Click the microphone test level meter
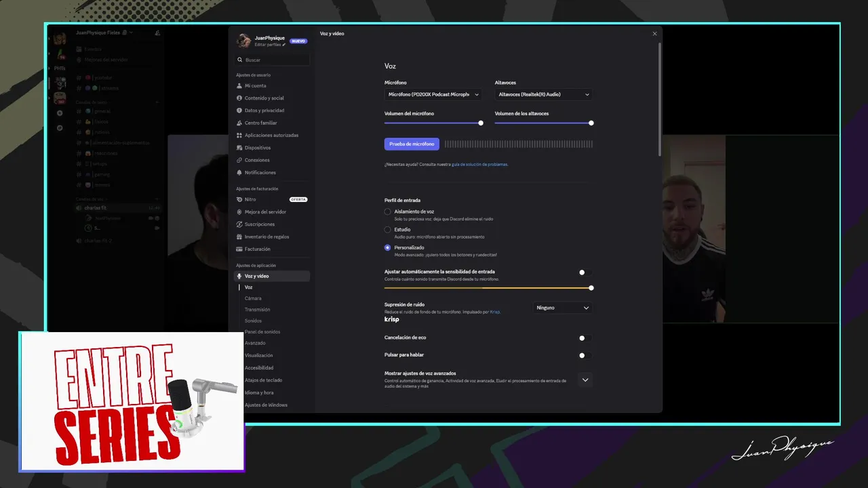This screenshot has width=868, height=488. (519, 144)
